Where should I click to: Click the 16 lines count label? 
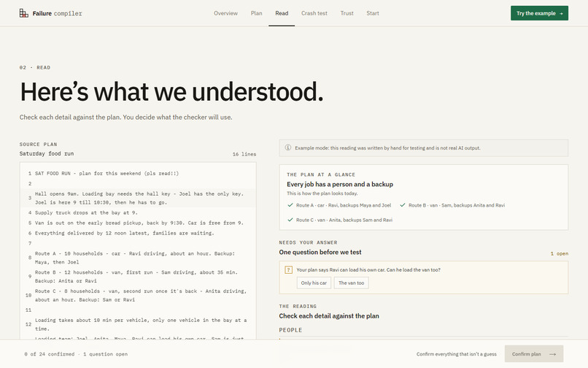coord(244,154)
